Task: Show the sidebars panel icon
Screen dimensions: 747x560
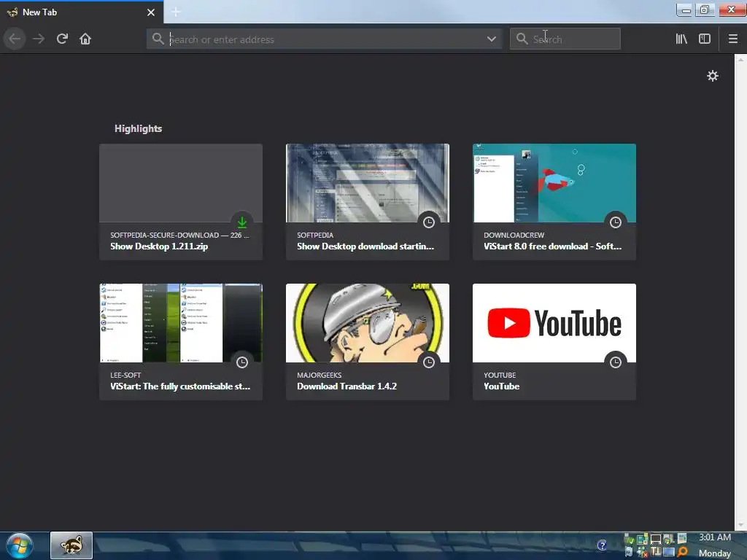Action: coord(705,39)
